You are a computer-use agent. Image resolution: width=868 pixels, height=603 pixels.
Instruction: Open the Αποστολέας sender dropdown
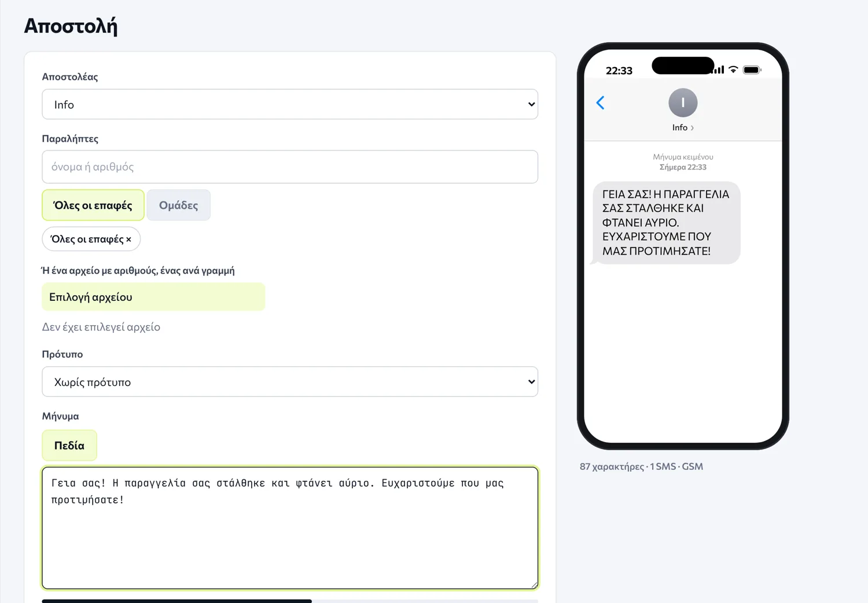(x=290, y=104)
